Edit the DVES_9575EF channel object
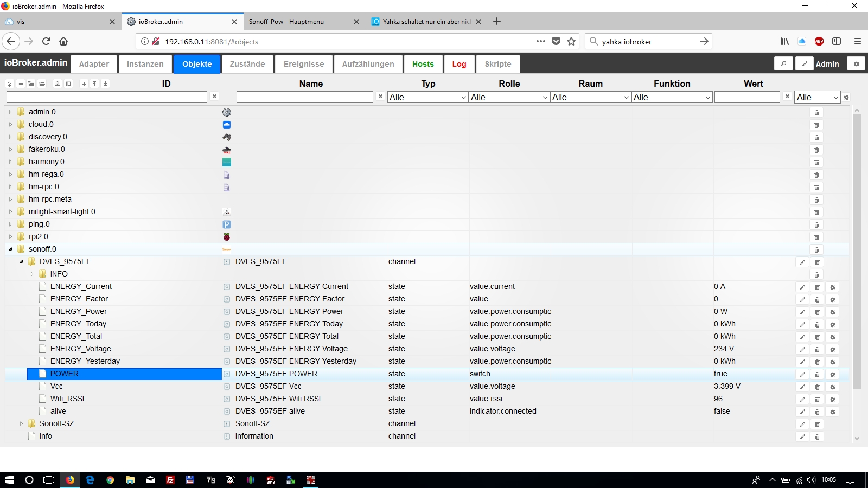The width and height of the screenshot is (868, 488). (802, 262)
